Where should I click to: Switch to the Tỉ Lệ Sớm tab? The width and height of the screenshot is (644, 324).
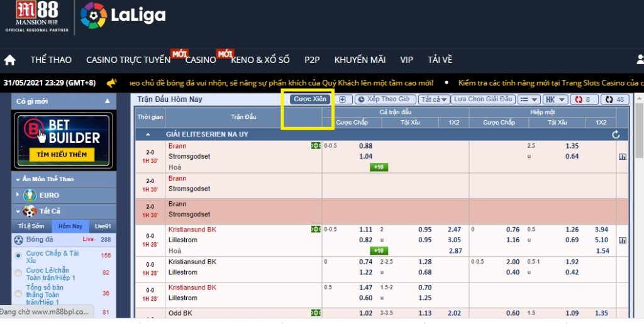[30, 226]
